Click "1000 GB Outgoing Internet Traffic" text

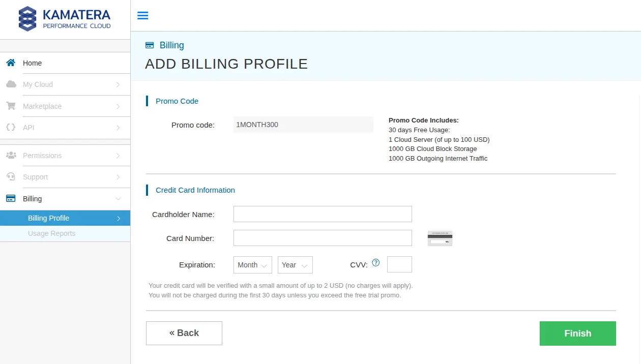(x=438, y=159)
